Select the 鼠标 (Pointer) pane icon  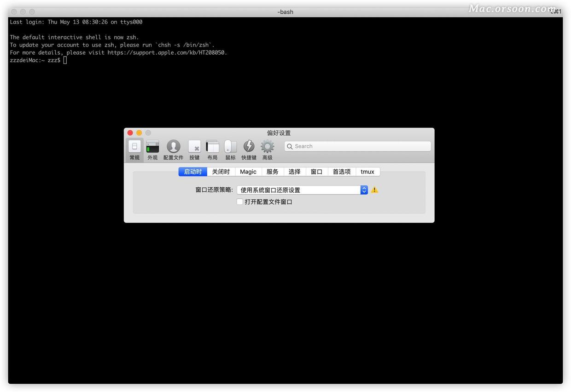(230, 148)
